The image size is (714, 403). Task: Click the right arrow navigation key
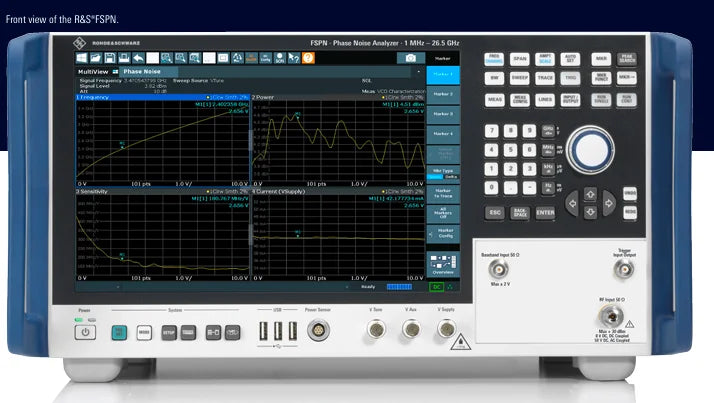(x=609, y=203)
